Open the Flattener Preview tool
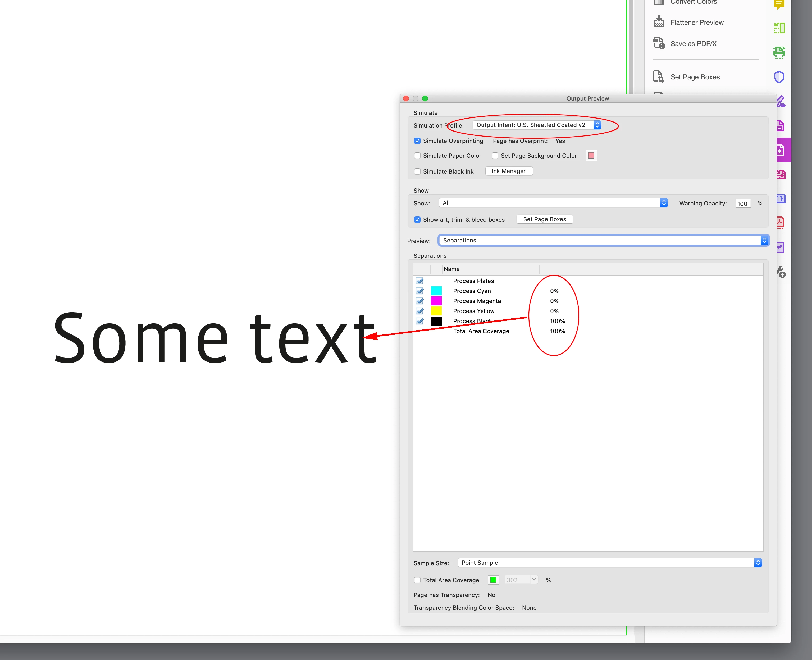Image resolution: width=812 pixels, height=660 pixels. (x=696, y=22)
